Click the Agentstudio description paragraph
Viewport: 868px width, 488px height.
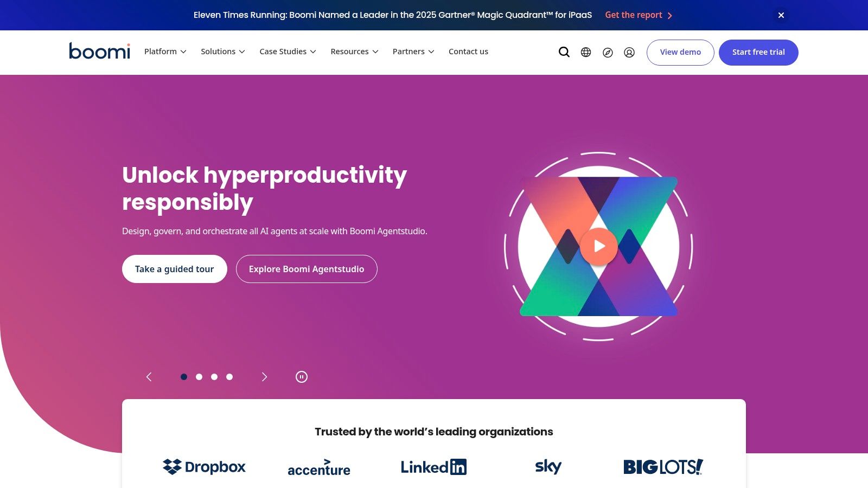coord(275,231)
